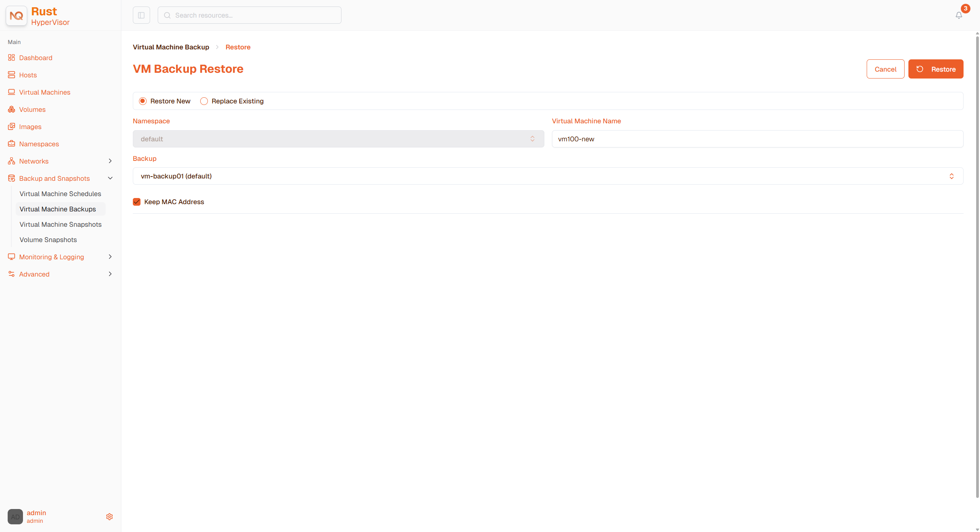
Task: Go to Dashboard in the sidebar
Action: (x=36, y=58)
